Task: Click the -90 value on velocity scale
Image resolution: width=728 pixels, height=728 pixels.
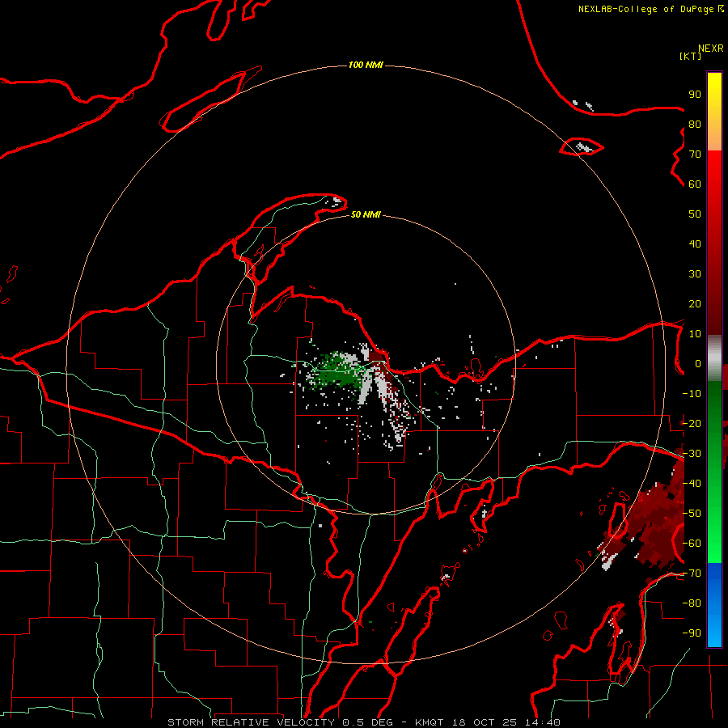Action: (x=692, y=633)
